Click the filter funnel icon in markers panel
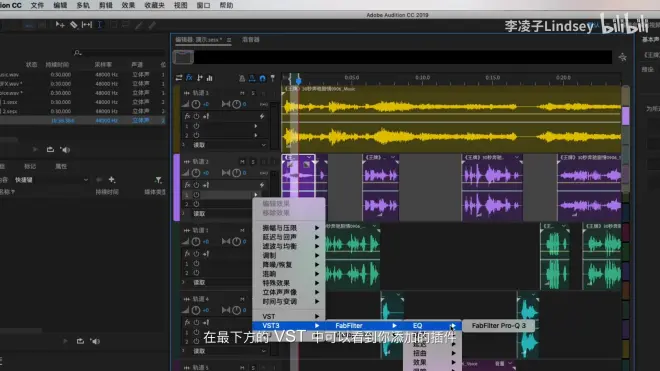The height and width of the screenshot is (371, 660). coord(158,180)
